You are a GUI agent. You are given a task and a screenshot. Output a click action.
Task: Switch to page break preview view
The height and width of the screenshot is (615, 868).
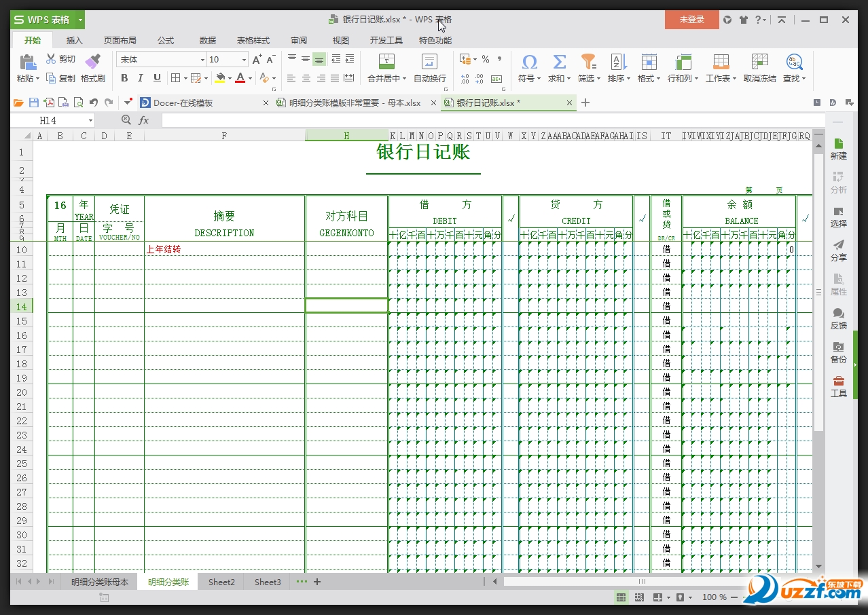[x=639, y=597]
